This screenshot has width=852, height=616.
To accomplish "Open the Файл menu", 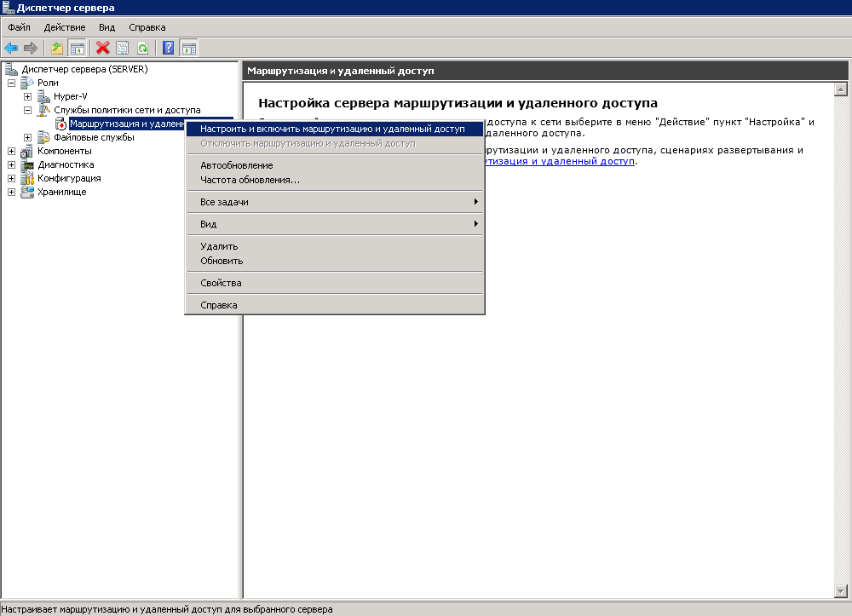I will (x=19, y=27).
